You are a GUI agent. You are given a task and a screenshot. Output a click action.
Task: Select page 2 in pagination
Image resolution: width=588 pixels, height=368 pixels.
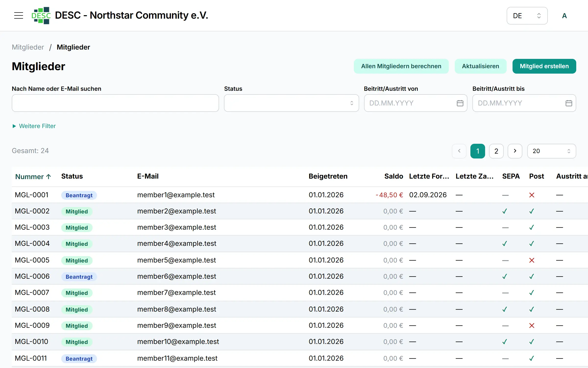[496, 151]
